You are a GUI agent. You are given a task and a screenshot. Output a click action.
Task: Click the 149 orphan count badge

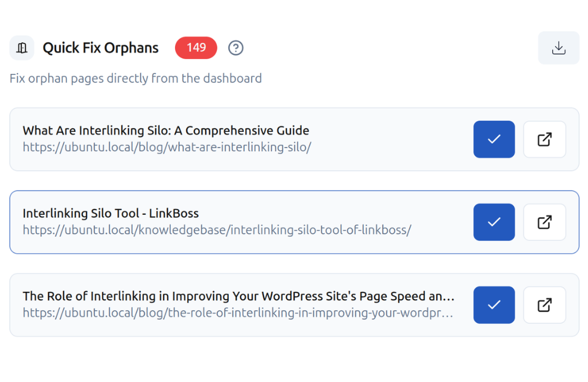[195, 48]
